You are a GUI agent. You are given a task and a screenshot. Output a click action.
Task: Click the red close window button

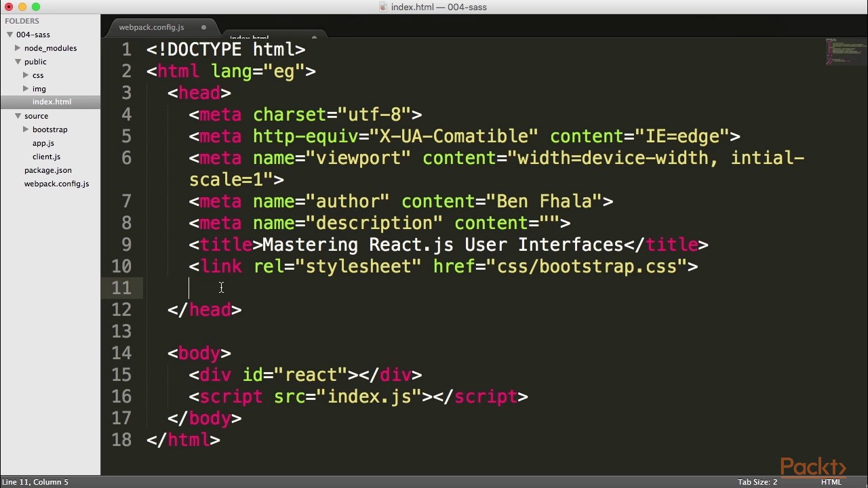9,7
